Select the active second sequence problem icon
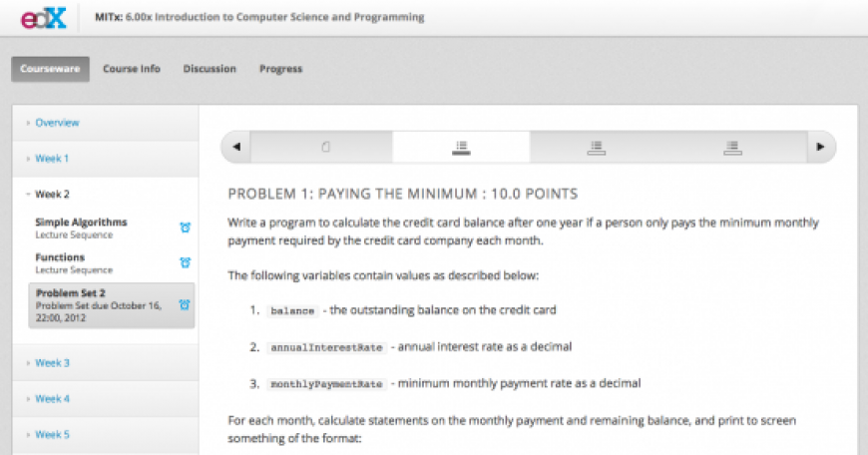Viewport: 868px width, 455px height. pyautogui.click(x=461, y=148)
